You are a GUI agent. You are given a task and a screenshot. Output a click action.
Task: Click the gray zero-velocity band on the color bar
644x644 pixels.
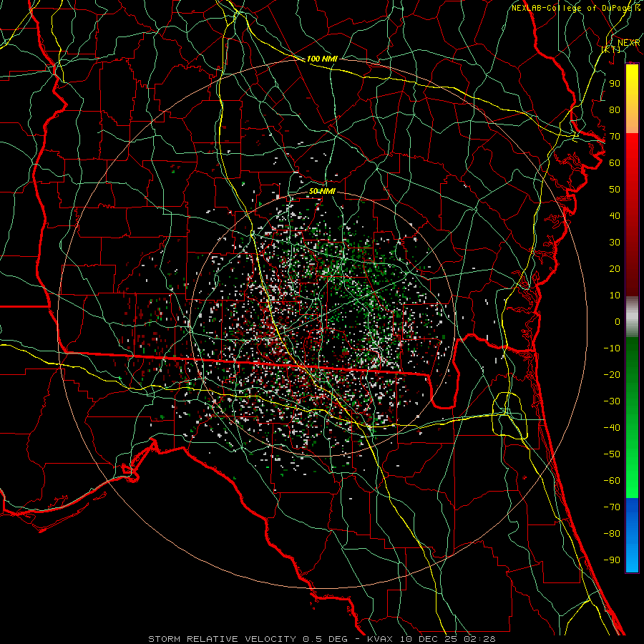632,317
